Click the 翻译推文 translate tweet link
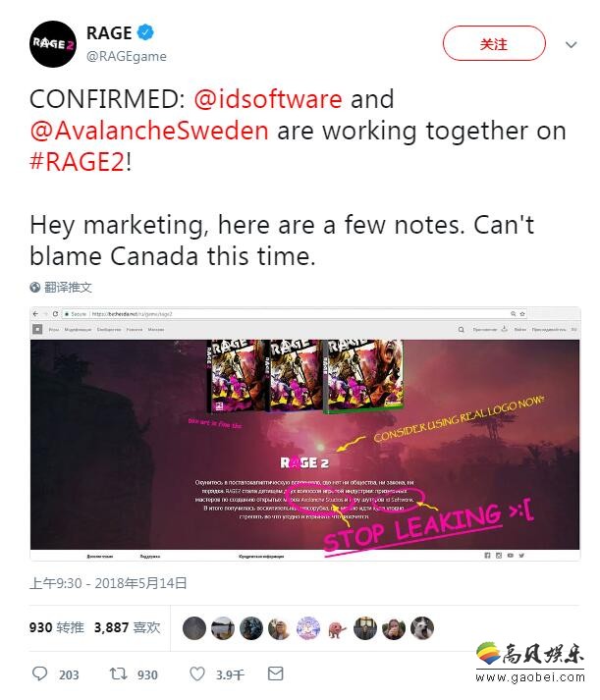This screenshot has height=700, width=600. tap(68, 288)
